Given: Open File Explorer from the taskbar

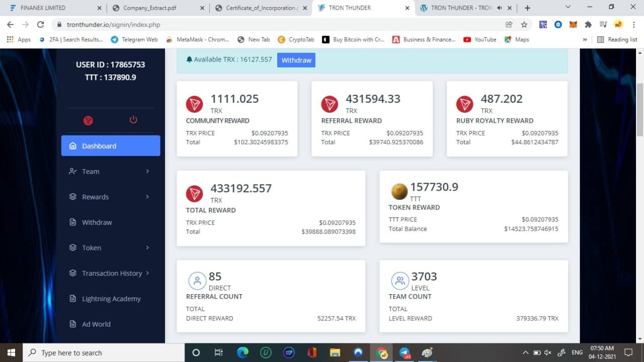Looking at the screenshot, I should click(335, 352).
